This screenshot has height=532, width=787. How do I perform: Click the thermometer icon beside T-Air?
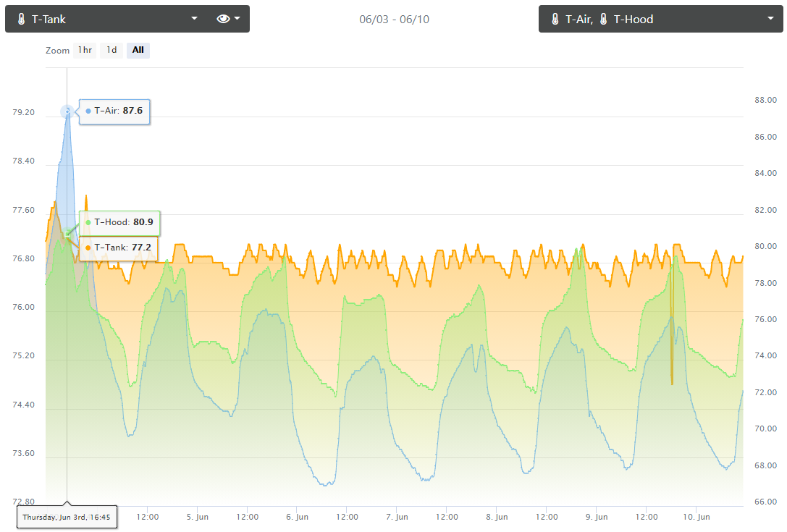click(555, 19)
